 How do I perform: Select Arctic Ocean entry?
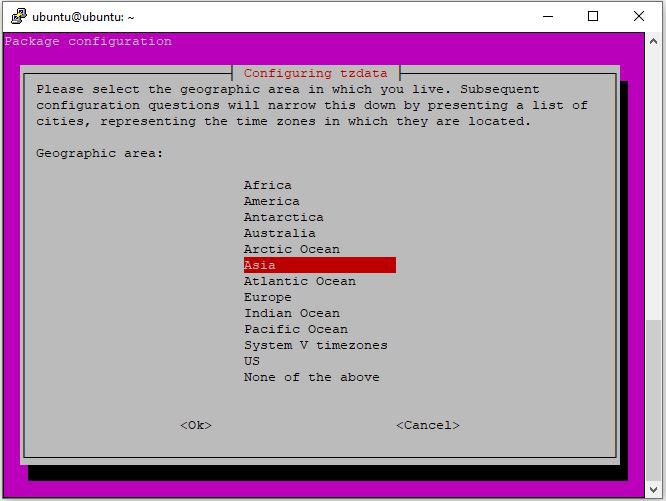[x=292, y=249]
